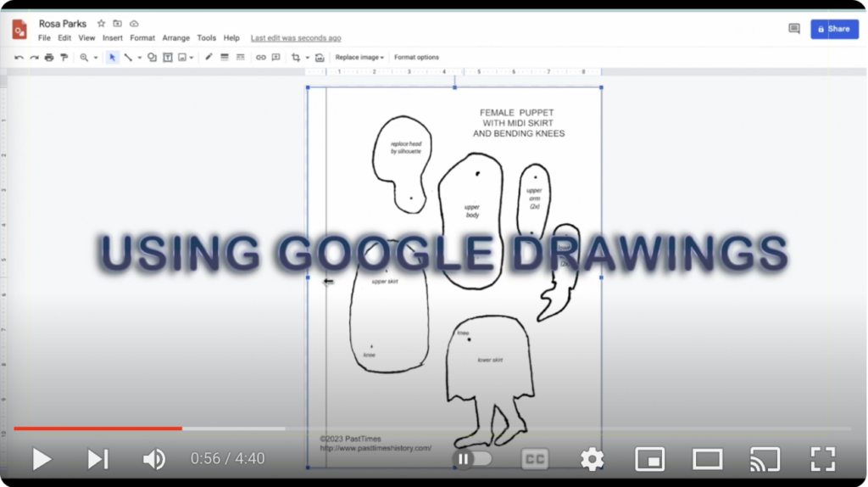Click the red video progress bar

click(98, 428)
